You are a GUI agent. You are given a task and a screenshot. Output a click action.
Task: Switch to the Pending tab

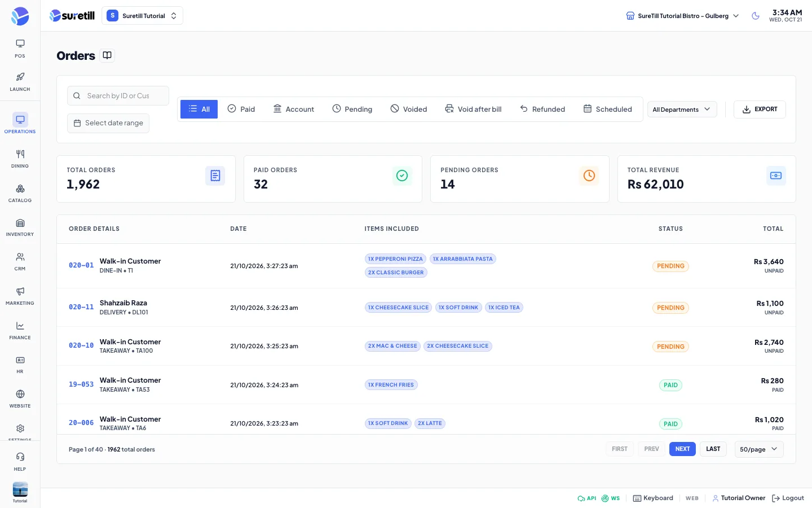tap(352, 109)
